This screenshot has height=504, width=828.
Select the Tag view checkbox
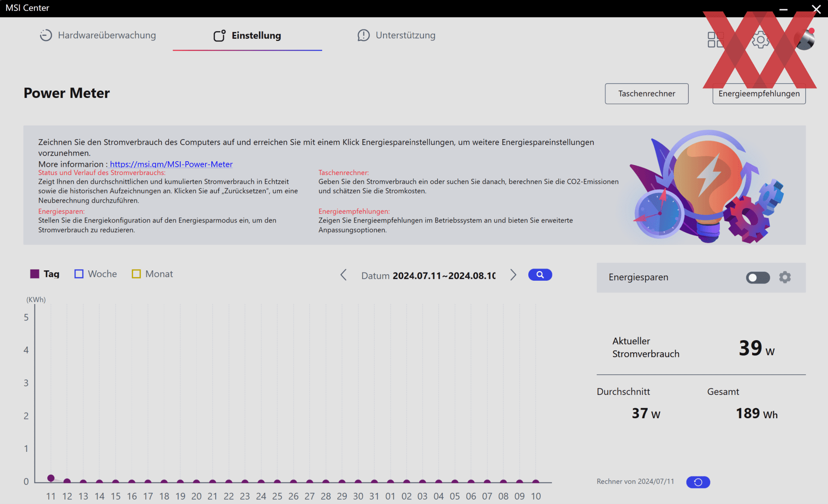(35, 274)
